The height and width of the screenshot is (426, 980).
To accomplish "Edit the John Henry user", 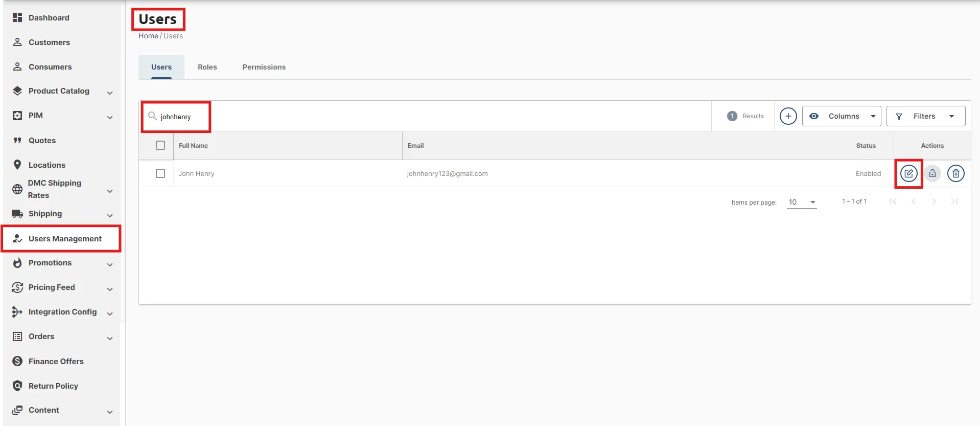I will (908, 174).
